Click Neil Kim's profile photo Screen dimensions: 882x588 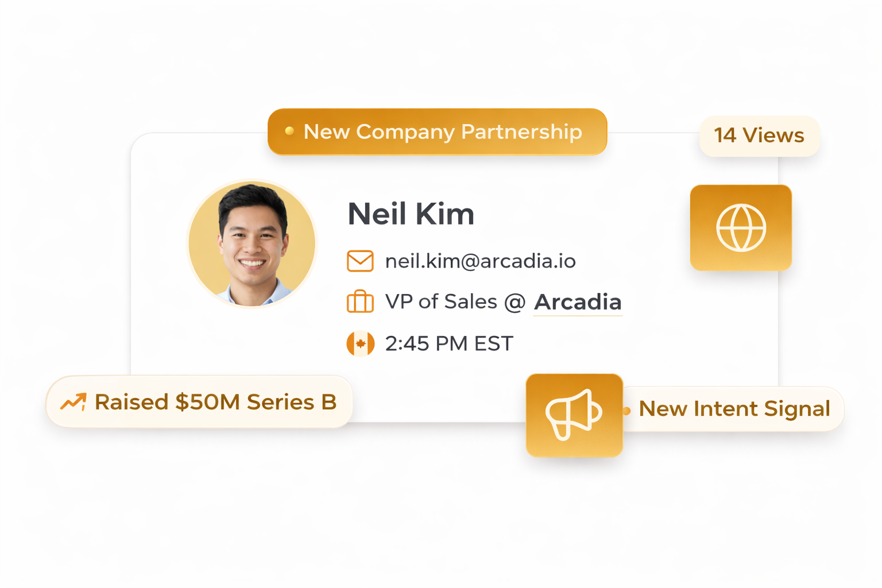pos(252,243)
